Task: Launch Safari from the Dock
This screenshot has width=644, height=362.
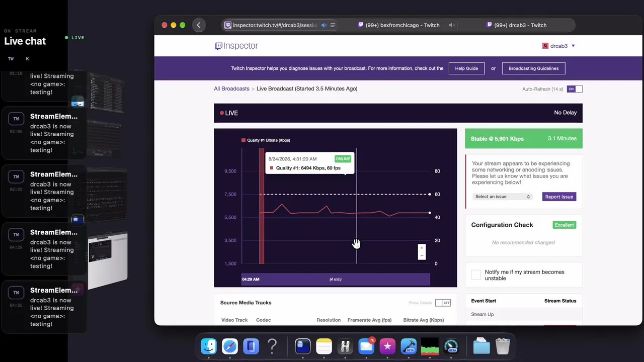Action: pyautogui.click(x=230, y=346)
